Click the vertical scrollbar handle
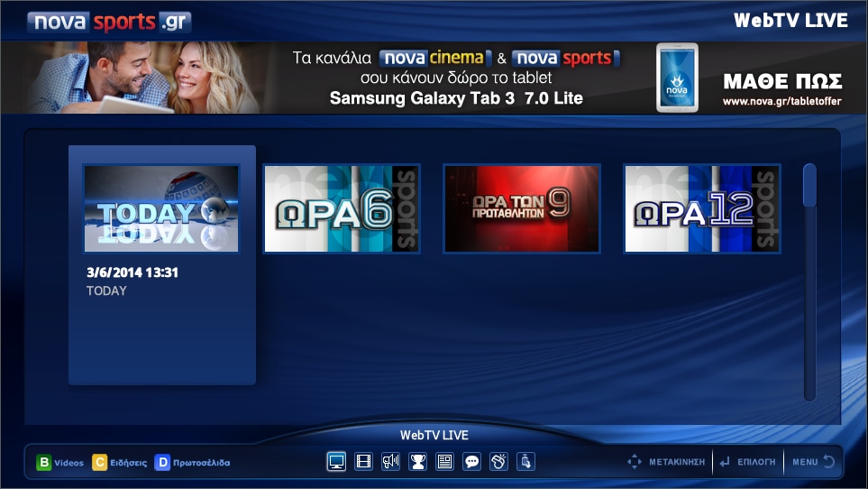Screen dimensions: 868x489 (x=809, y=185)
